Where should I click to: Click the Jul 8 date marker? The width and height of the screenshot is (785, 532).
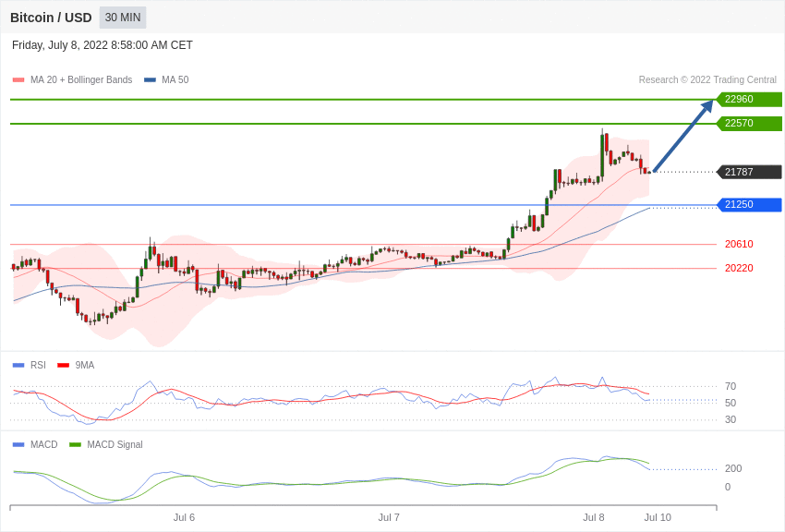(x=593, y=517)
